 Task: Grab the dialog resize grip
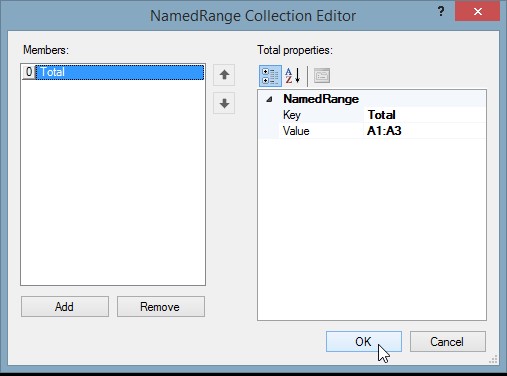click(493, 359)
